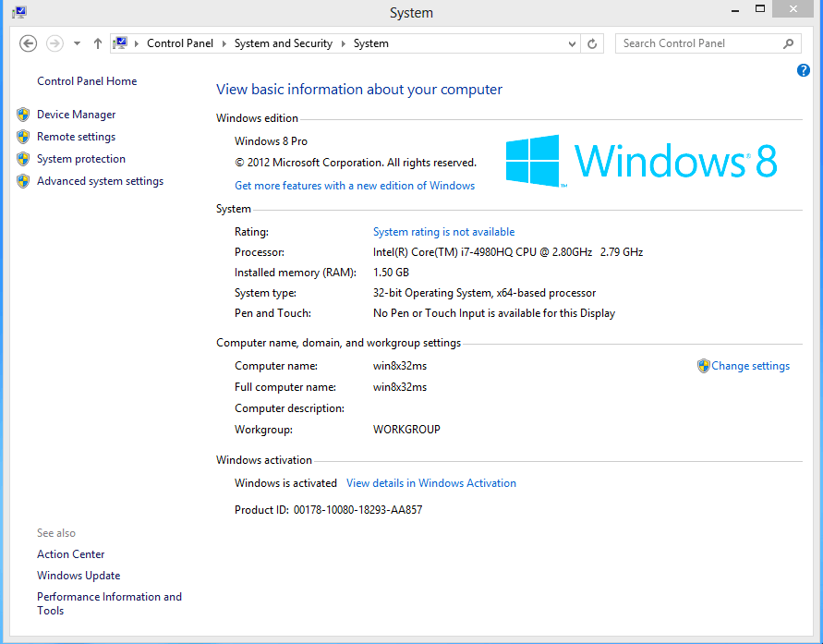
Task: Click the shield icon beside Change settings
Action: point(703,366)
